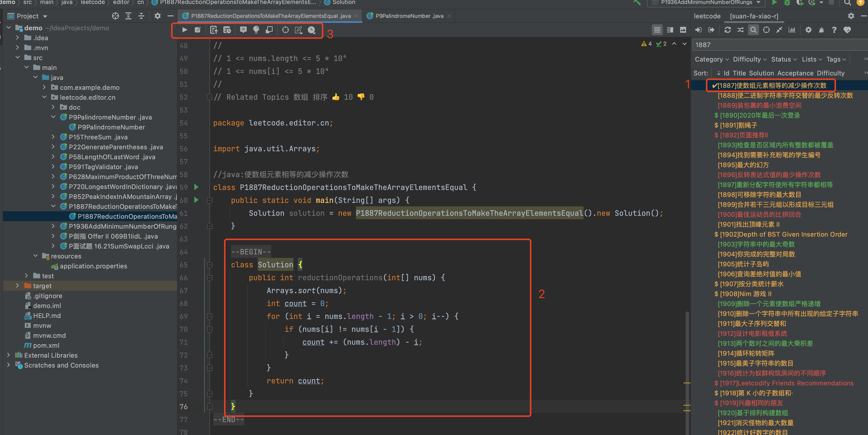Click the heart donate icon
Image resolution: width=868 pixels, height=435 pixels.
point(847,30)
